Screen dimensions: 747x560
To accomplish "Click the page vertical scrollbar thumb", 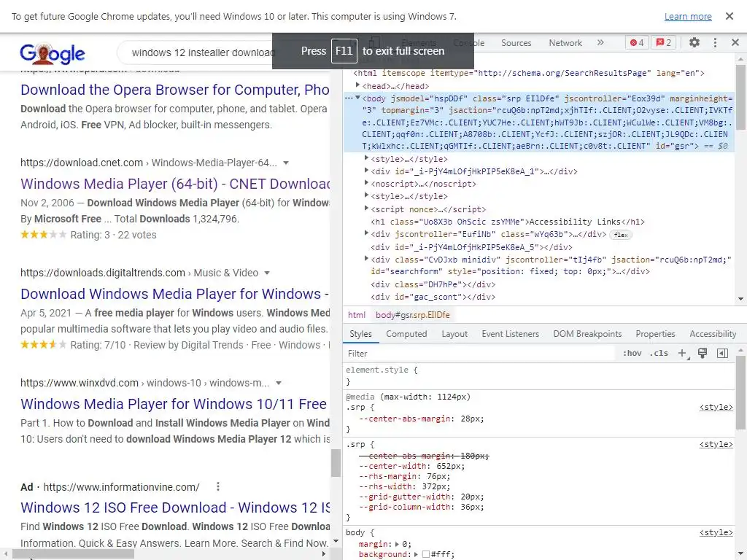I will 336,462.
